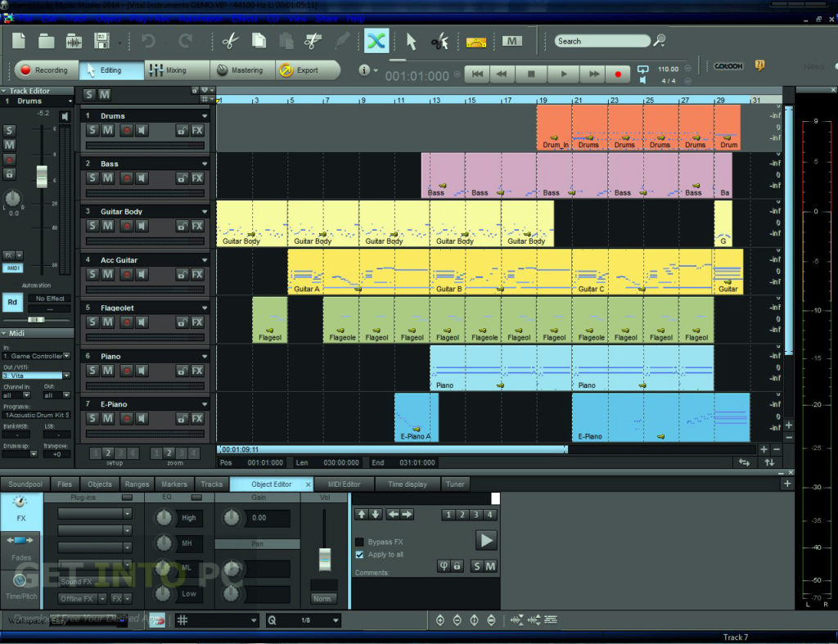Switch to the Soundpool tab
The image size is (838, 644).
click(x=25, y=484)
